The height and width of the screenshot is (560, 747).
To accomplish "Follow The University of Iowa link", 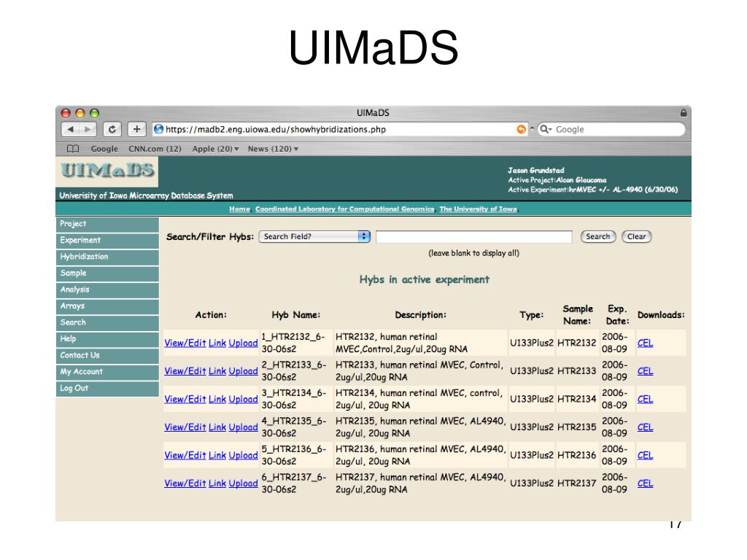I will click(x=478, y=209).
